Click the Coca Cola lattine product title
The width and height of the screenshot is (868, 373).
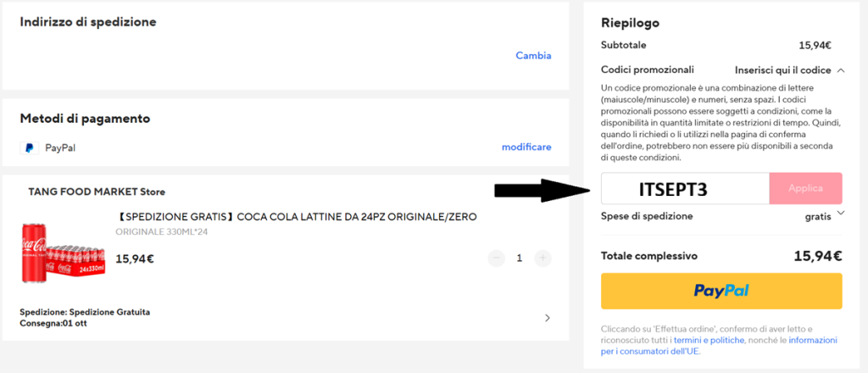[296, 216]
